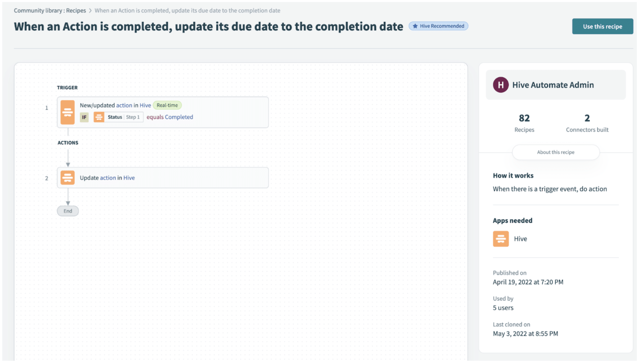The height and width of the screenshot is (364, 641).
Task: Click the End node icon in the workflow
Action: click(x=67, y=211)
